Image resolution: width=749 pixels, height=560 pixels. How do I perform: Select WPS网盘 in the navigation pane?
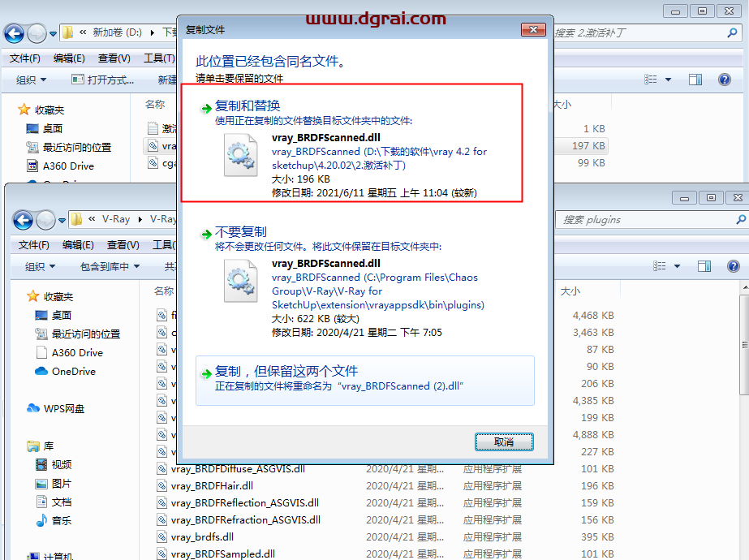coord(64,408)
